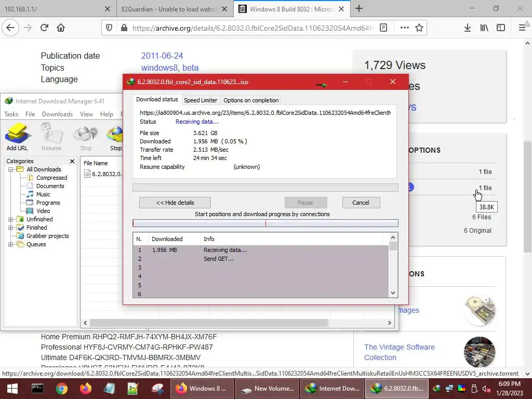Open the Windows Start button
Image resolution: width=532 pixels, height=399 pixels.
click(12, 389)
